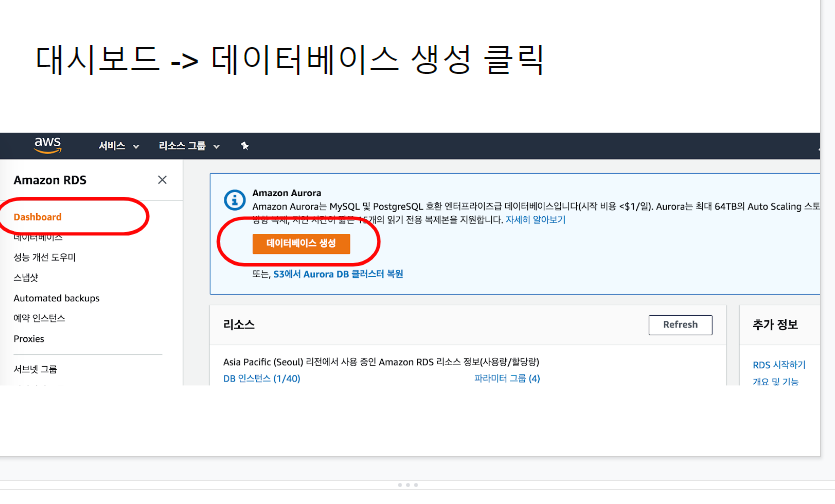Open RDS 시작하기 link
835x504 pixels.
(x=779, y=365)
